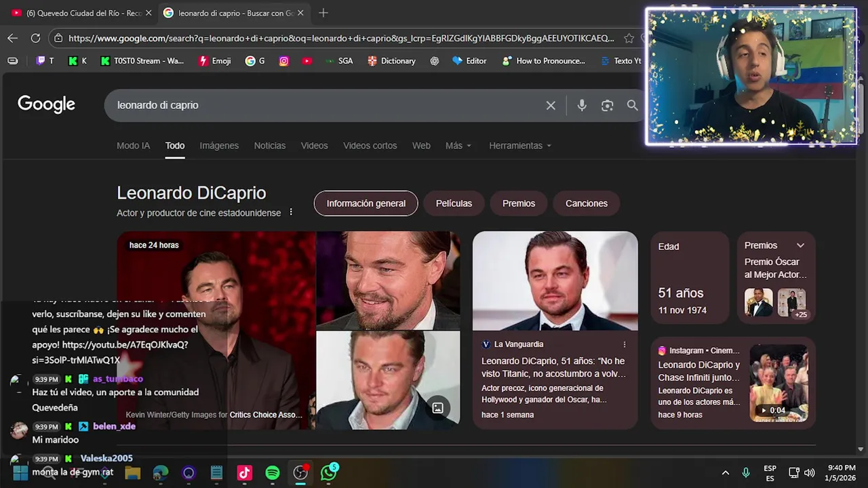The width and height of the screenshot is (868, 488).
Task: Open the Instagram bookmark icon
Action: 283,60
